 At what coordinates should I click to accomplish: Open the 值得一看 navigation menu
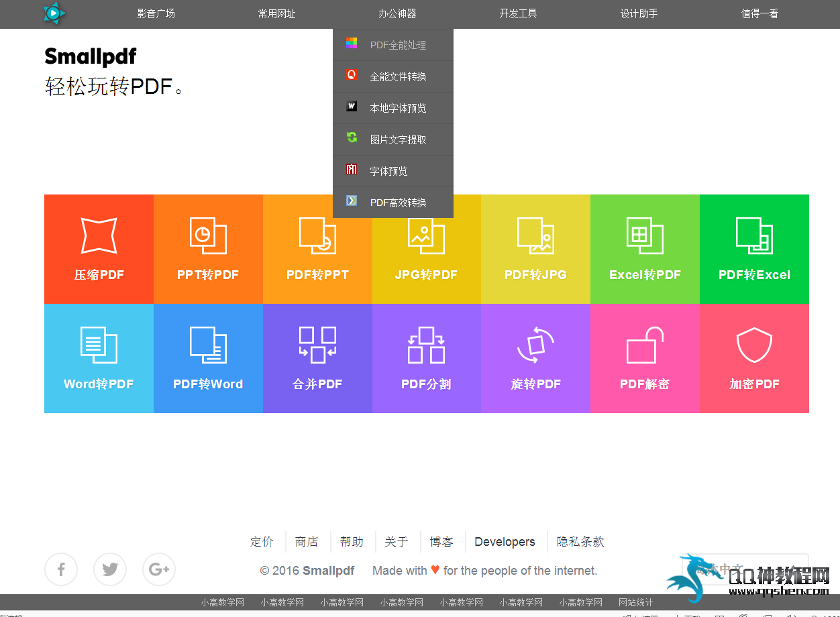pyautogui.click(x=759, y=13)
